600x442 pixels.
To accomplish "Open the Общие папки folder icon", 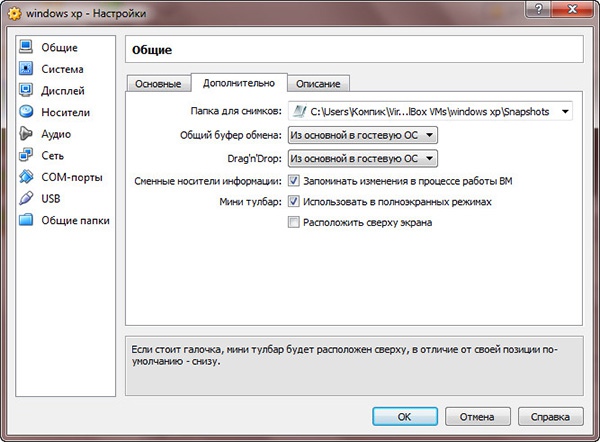I will click(x=25, y=220).
